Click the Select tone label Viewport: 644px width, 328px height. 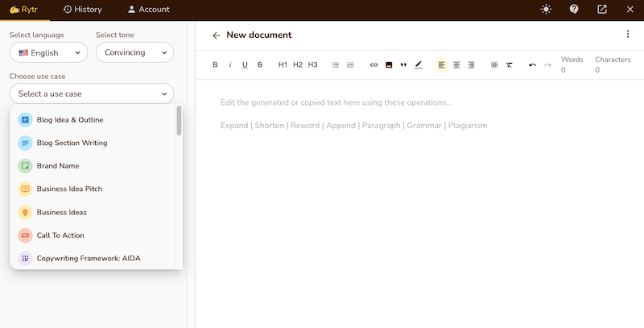click(114, 35)
